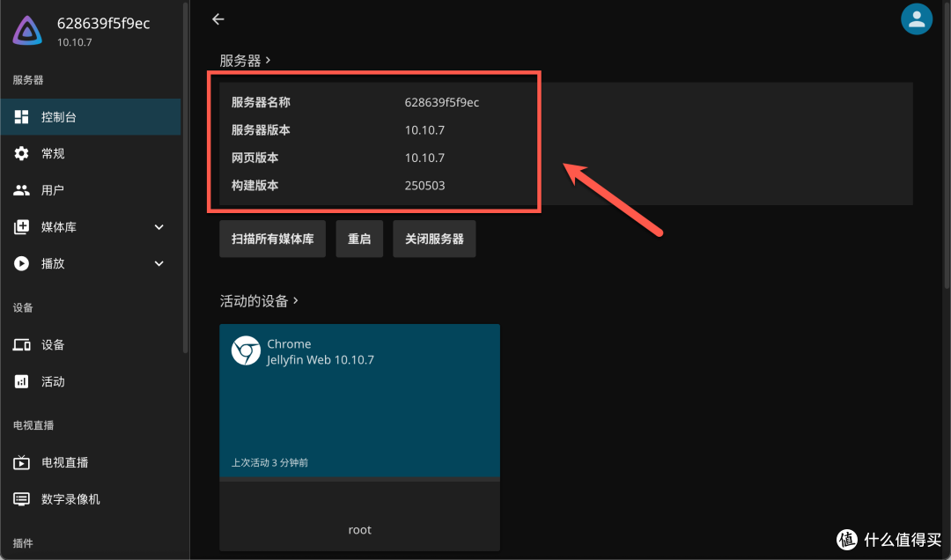Click 上次活动 3 分钟前 text
951x560 pixels.
(269, 462)
